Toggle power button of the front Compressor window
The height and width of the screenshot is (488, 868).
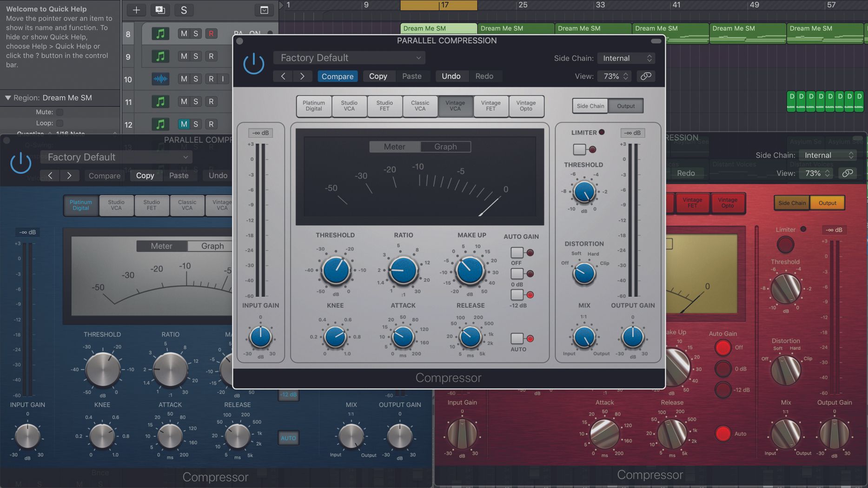(x=254, y=64)
